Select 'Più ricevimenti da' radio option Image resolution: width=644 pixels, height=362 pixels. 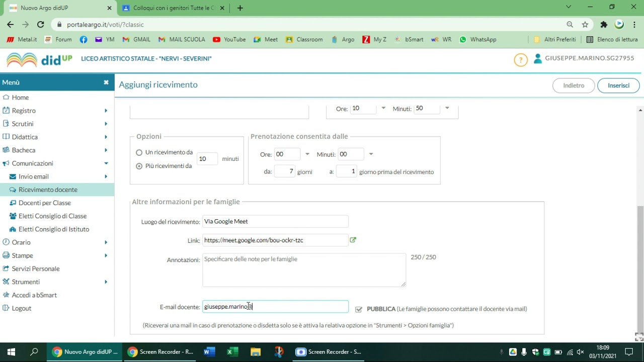click(139, 166)
